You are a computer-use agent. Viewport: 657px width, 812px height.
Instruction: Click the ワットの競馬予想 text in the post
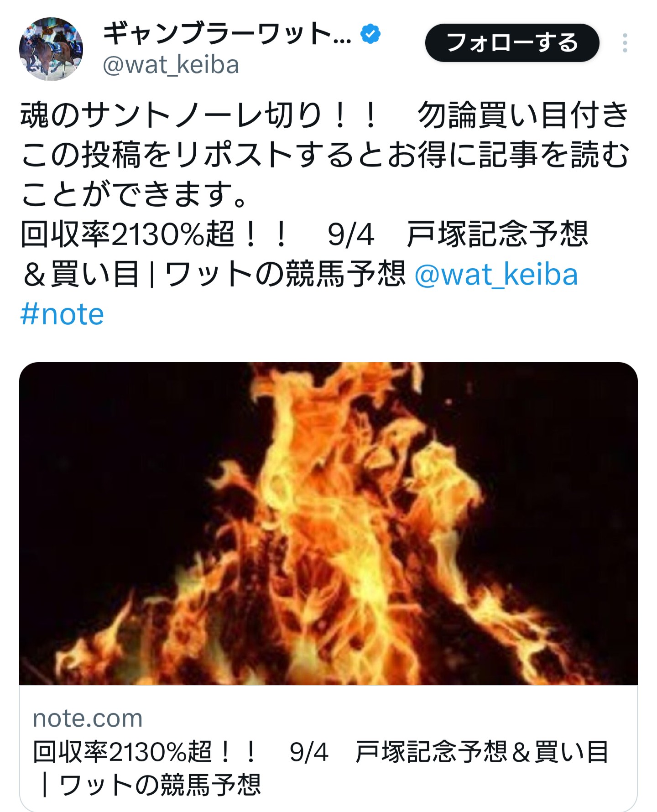(285, 275)
